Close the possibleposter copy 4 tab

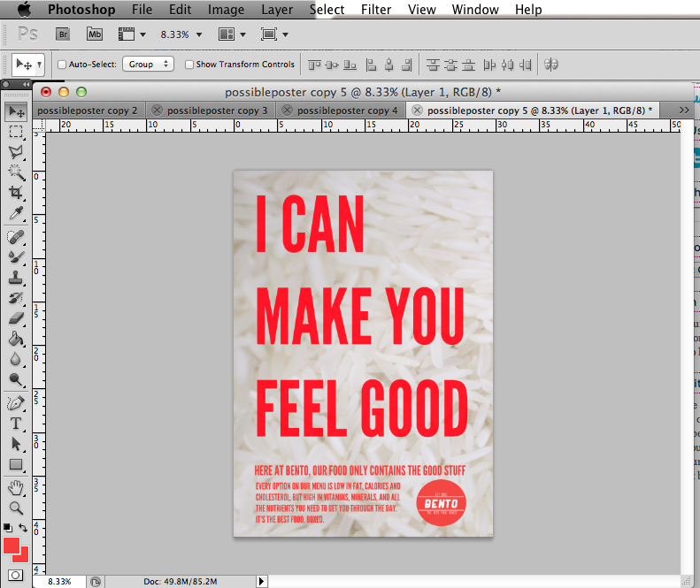(x=287, y=111)
